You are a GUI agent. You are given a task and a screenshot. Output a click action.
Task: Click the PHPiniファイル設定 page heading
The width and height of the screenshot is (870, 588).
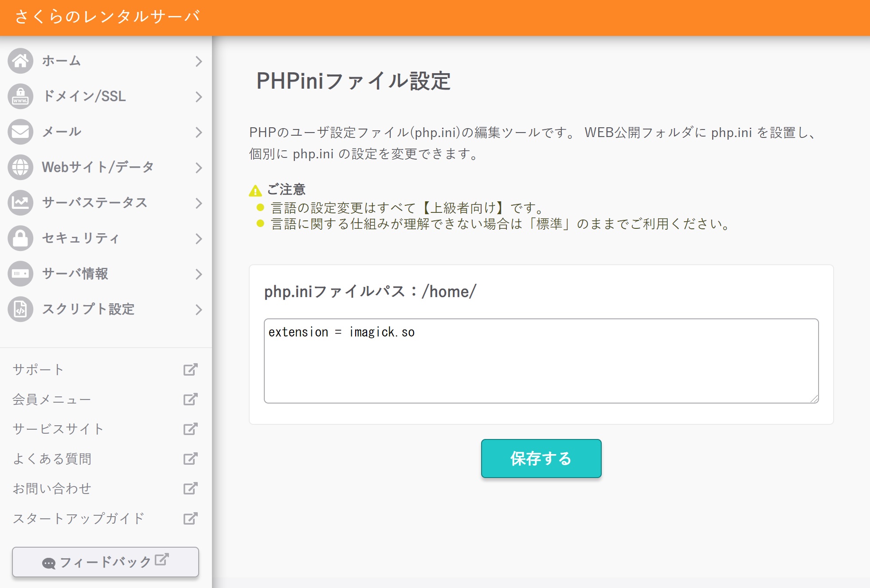click(x=353, y=81)
